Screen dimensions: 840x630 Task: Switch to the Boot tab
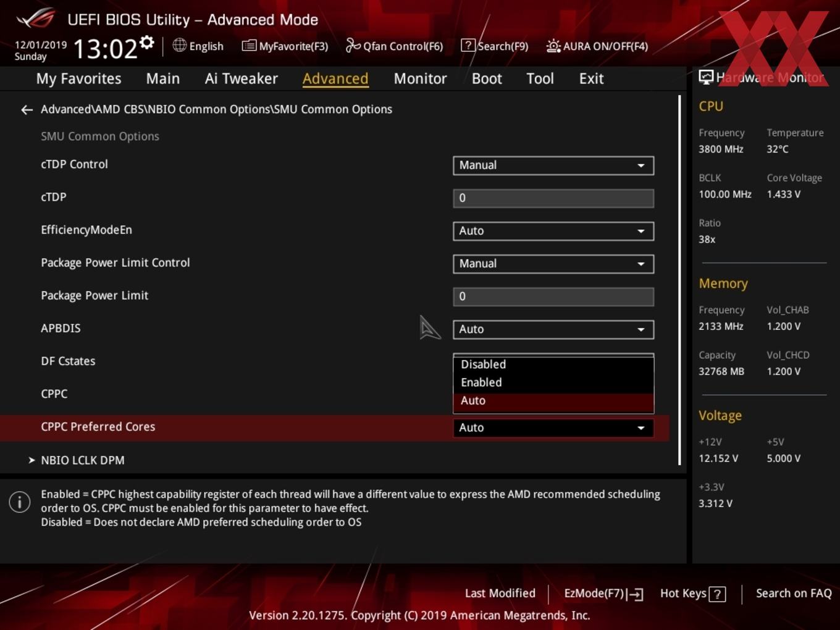[487, 78]
